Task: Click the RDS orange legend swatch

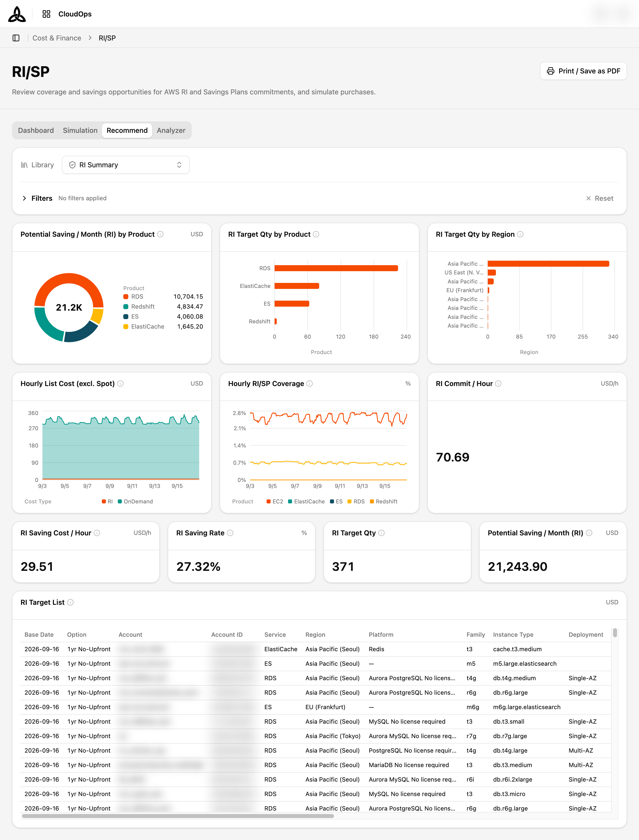Action: [126, 297]
